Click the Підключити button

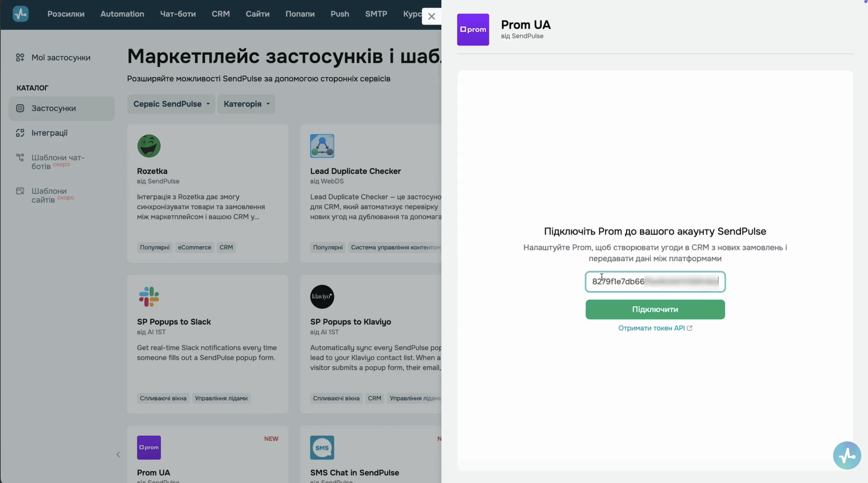pos(655,309)
